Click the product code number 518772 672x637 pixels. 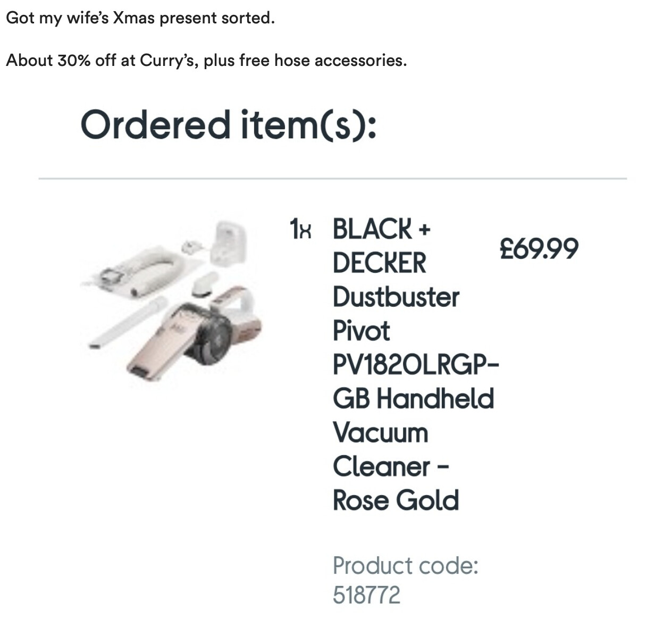[x=366, y=594]
